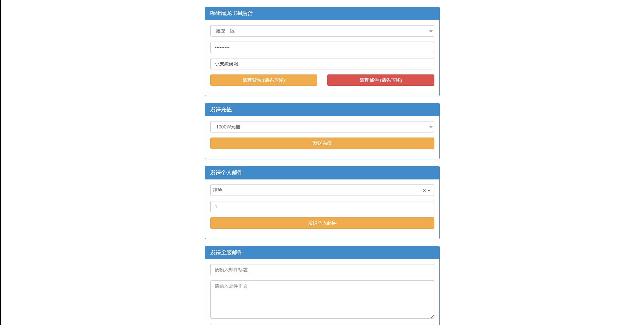Focus the password field with hidden dots
The width and height of the screenshot is (644, 325).
[x=322, y=47]
